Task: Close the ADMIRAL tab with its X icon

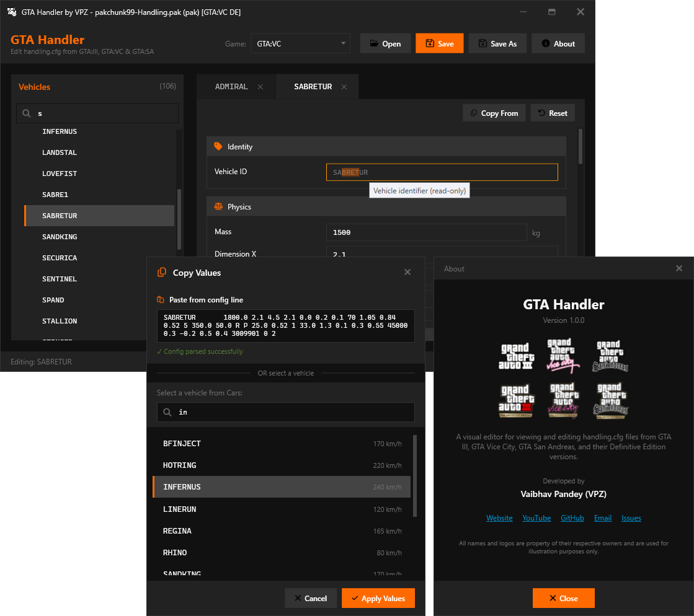Action: (260, 87)
